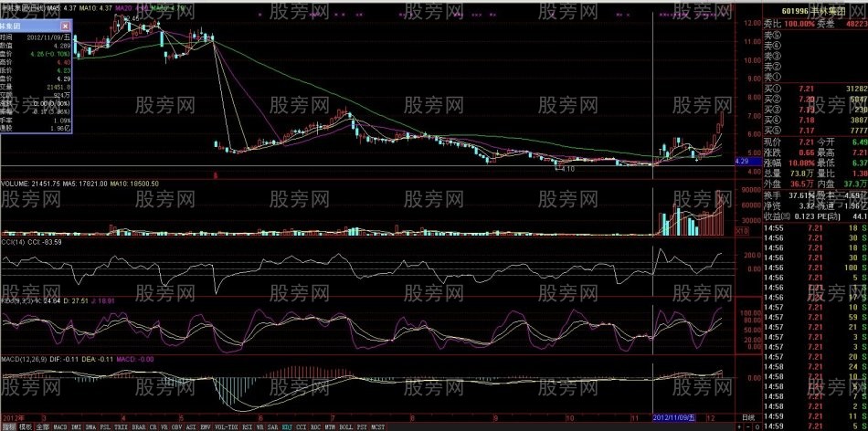Viewport: 868px width, 431px height.
Task: Click the MA5: 4.37 label
Action: coord(61,9)
